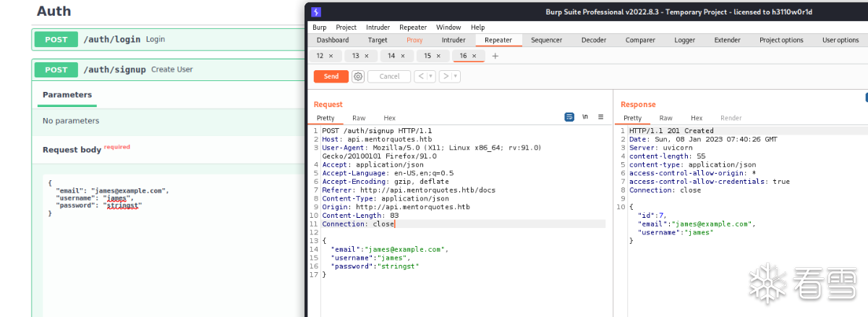This screenshot has height=317, width=868.
Task: Open the Request pane hamburger menu
Action: (x=600, y=117)
